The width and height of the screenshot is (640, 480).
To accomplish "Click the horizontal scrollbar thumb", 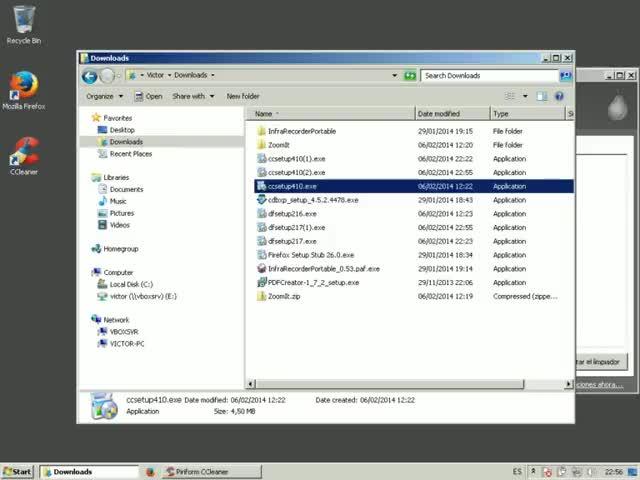I will pyautogui.click(x=390, y=384).
